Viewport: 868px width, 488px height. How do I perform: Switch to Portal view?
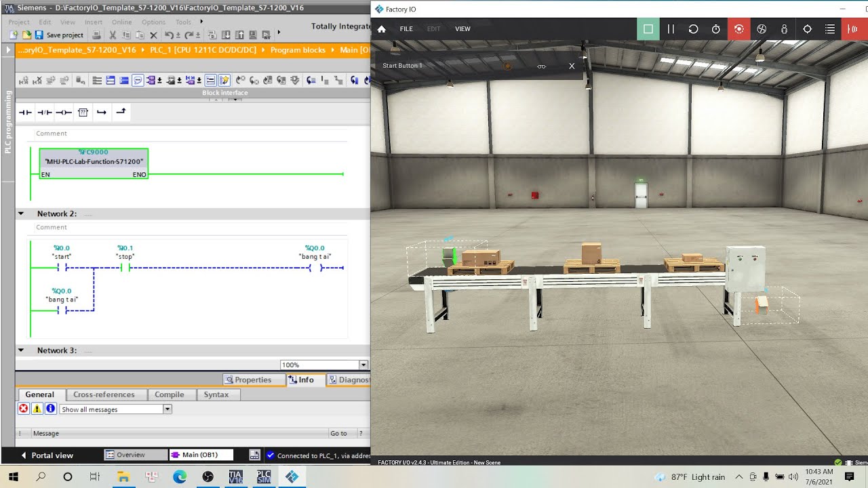tap(47, 455)
